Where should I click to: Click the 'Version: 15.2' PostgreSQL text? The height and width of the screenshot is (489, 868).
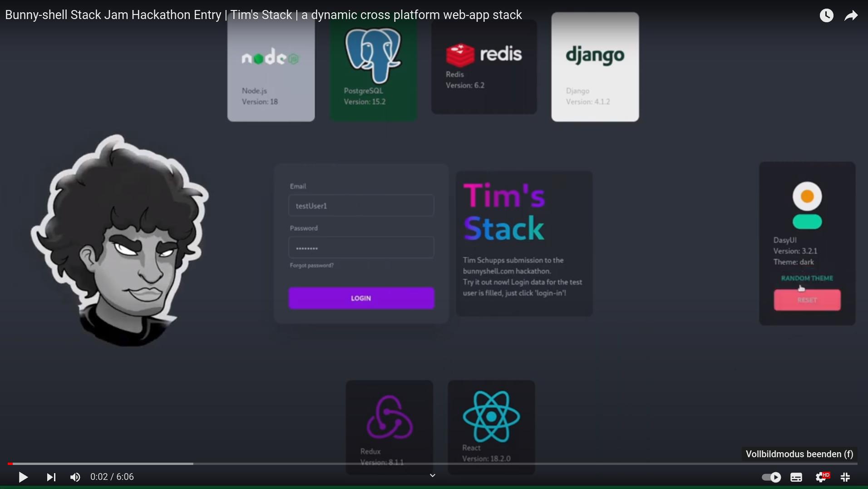(365, 102)
